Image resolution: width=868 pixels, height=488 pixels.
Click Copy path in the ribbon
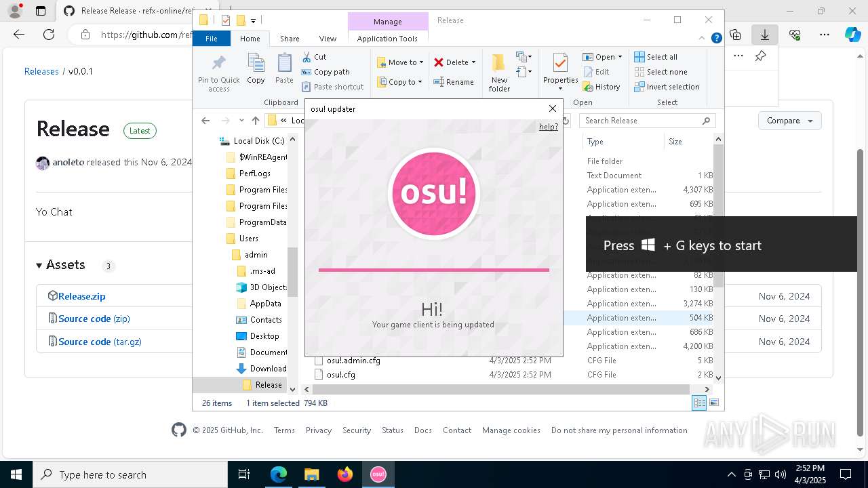coord(325,72)
